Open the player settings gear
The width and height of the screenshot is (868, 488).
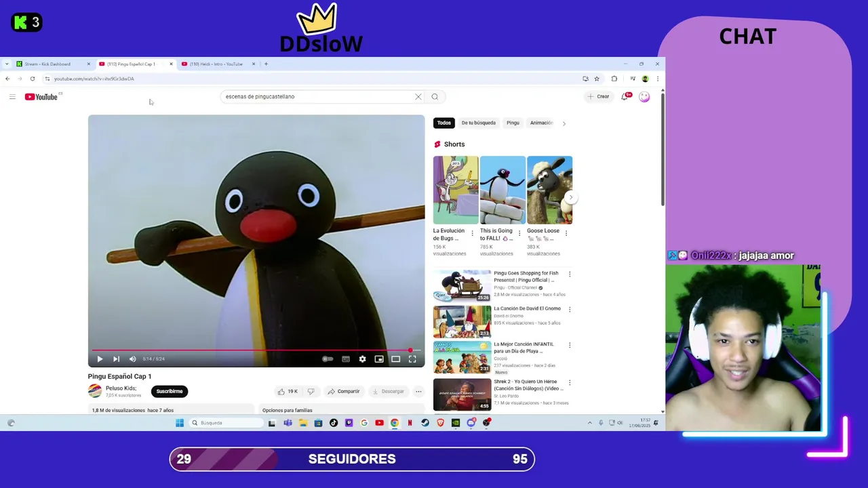362,359
